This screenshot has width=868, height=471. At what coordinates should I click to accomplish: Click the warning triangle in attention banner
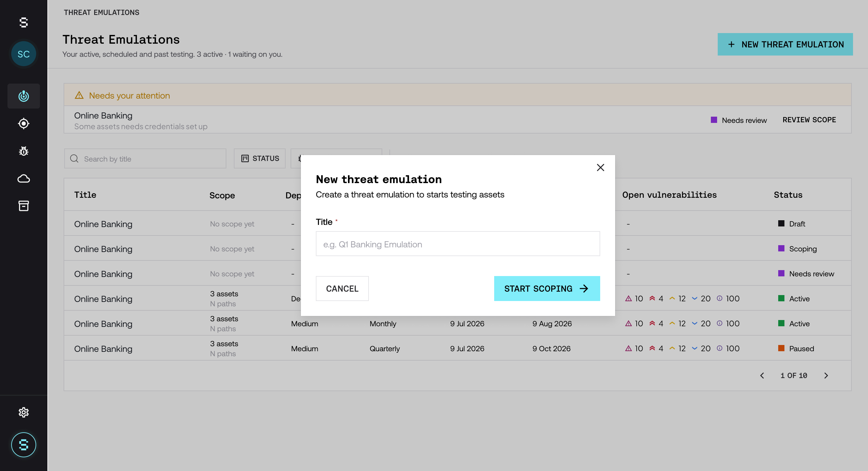[79, 95]
